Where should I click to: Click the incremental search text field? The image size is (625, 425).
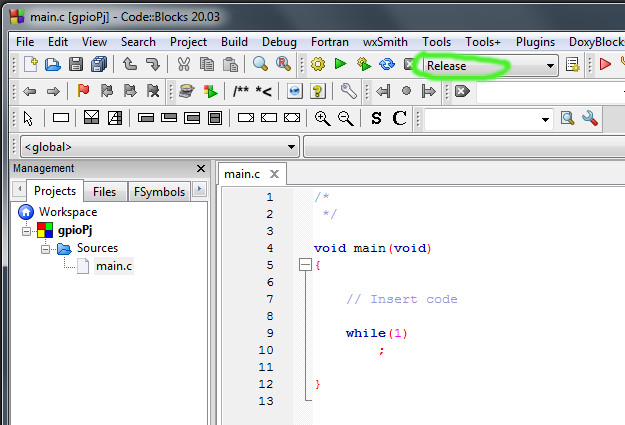click(x=550, y=92)
